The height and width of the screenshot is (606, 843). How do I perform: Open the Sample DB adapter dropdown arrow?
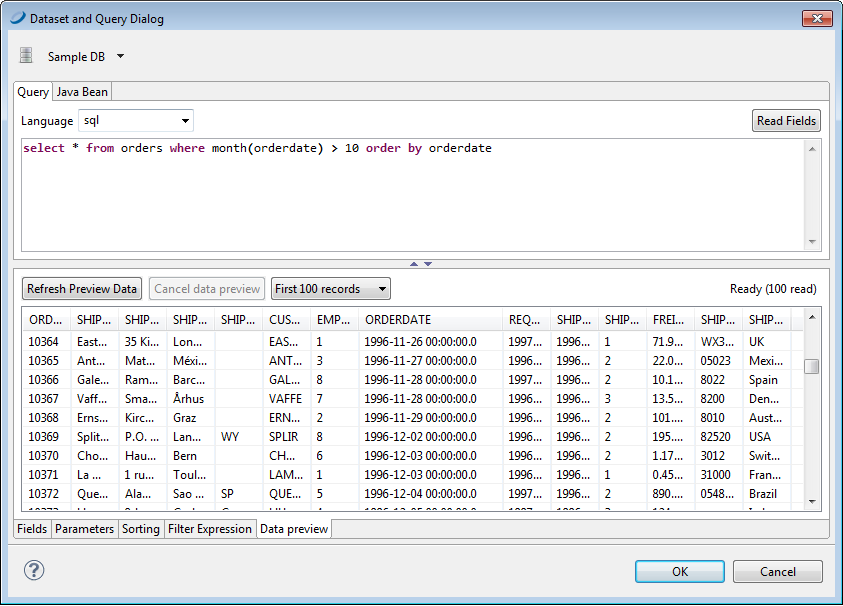pos(120,56)
